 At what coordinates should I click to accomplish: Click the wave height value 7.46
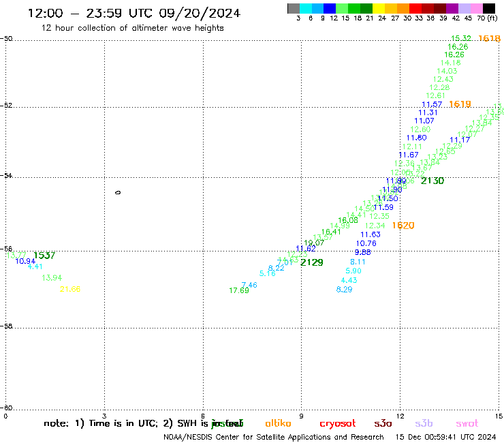coord(249,285)
